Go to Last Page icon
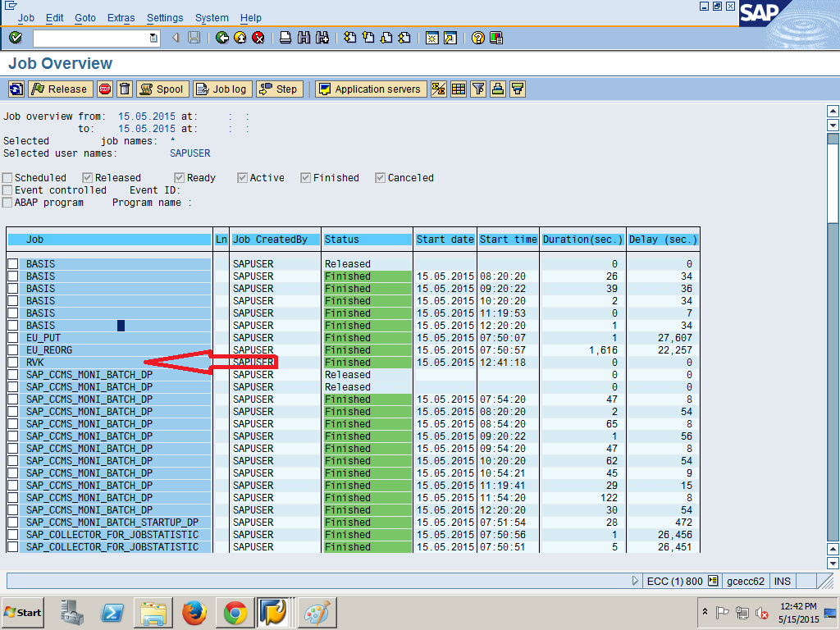 coord(404,38)
